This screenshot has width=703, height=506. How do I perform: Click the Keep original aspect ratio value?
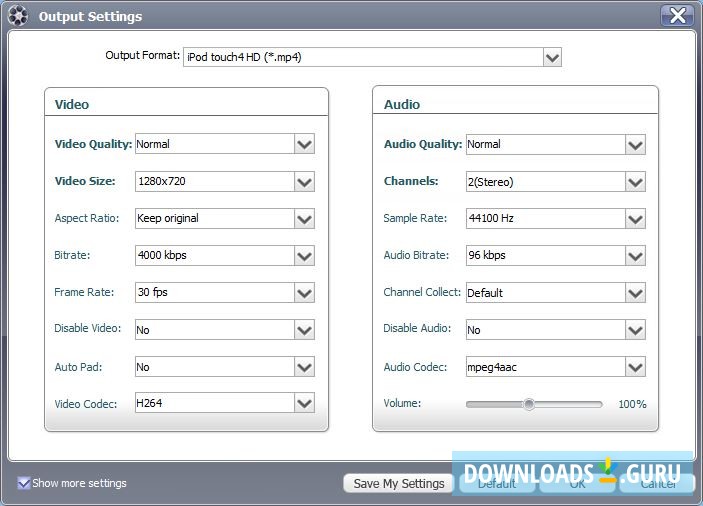[168, 218]
